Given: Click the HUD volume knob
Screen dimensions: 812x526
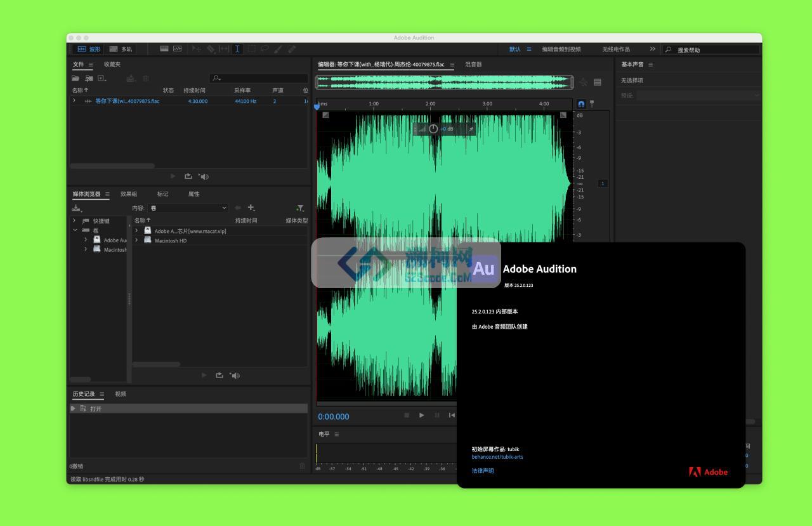Looking at the screenshot, I should 433,129.
